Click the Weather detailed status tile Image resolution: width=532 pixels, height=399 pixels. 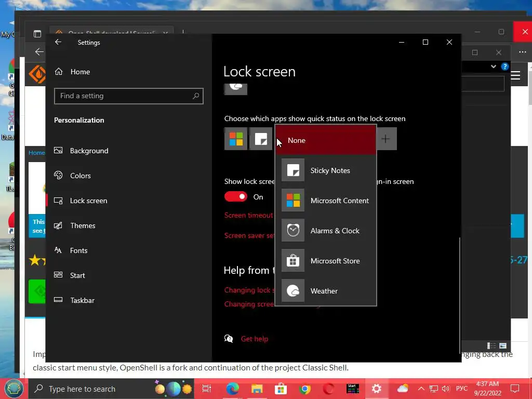click(236, 89)
